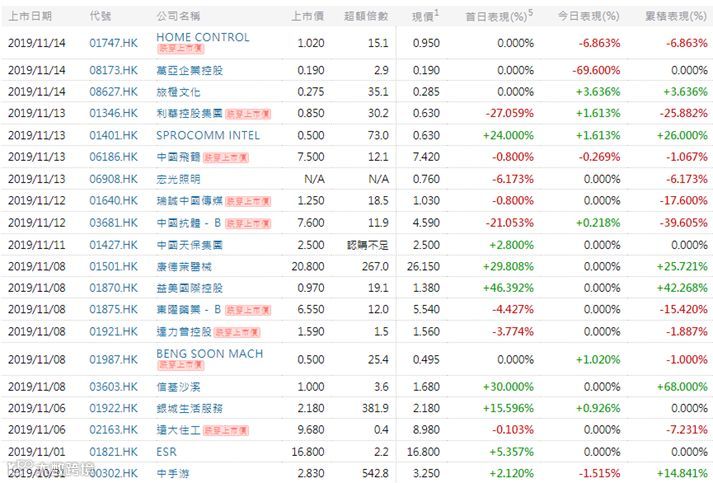Open stock code 01401.HK
The width and height of the screenshot is (713, 483).
(114, 136)
